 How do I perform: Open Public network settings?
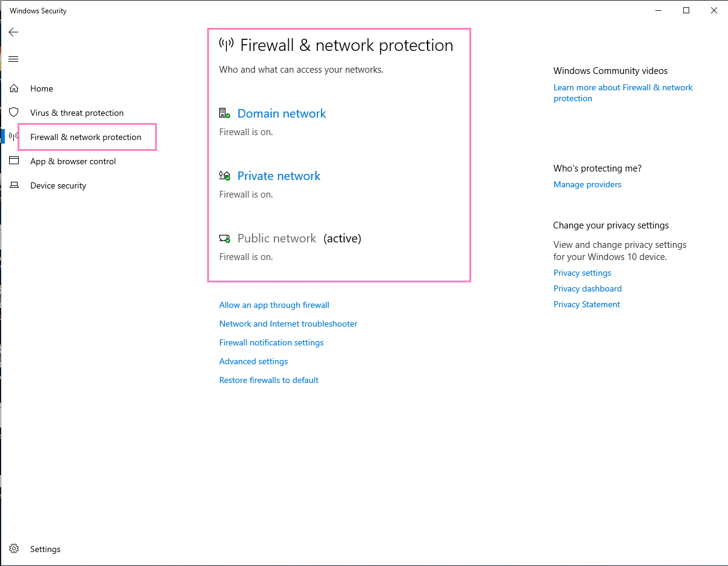click(x=277, y=238)
